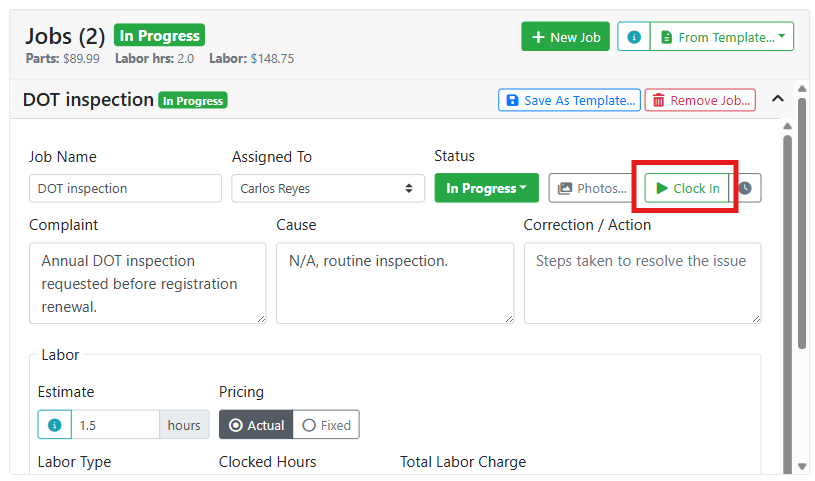Select Actual pricing option

click(256, 425)
